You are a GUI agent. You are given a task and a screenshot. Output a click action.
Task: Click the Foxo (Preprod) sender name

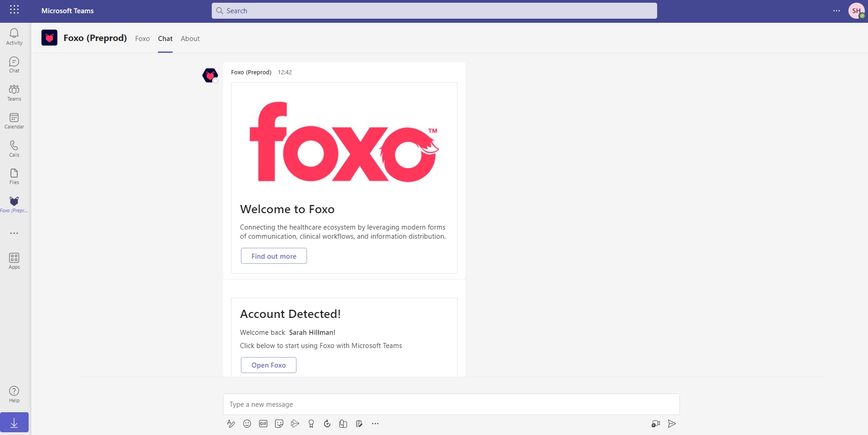tap(251, 72)
